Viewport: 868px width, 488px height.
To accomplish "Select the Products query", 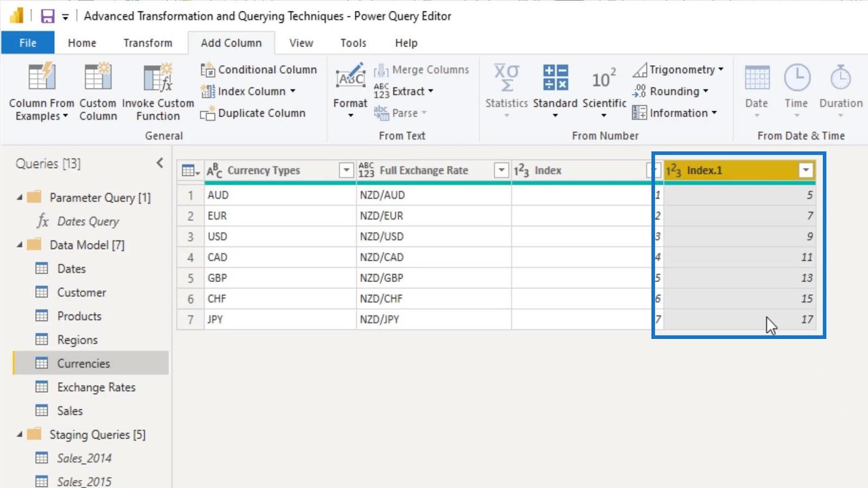I will point(79,316).
